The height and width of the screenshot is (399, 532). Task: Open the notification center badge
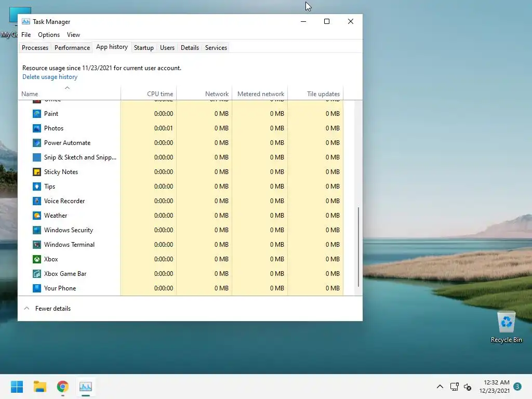click(x=517, y=387)
